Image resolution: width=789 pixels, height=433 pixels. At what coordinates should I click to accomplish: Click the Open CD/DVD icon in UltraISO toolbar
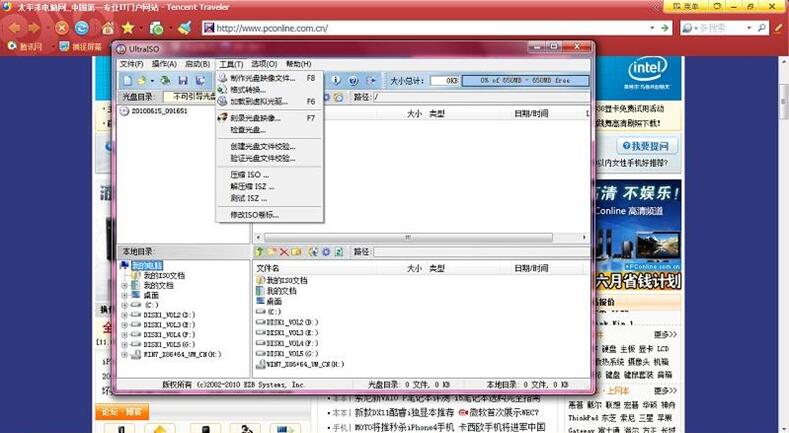165,80
